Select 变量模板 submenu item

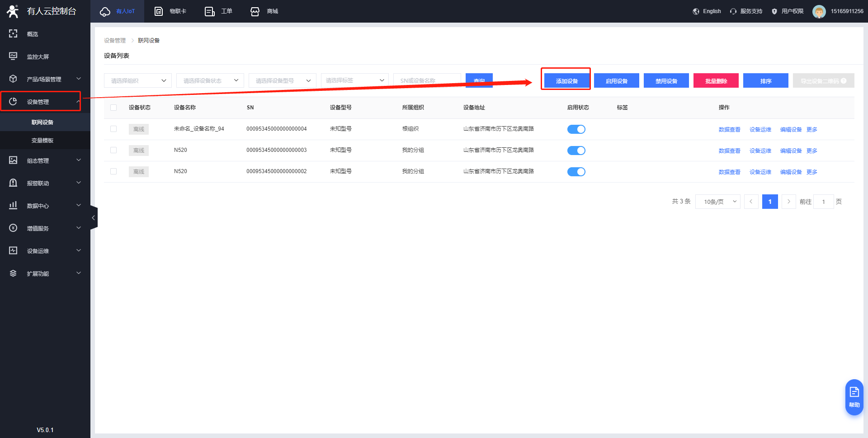42,140
